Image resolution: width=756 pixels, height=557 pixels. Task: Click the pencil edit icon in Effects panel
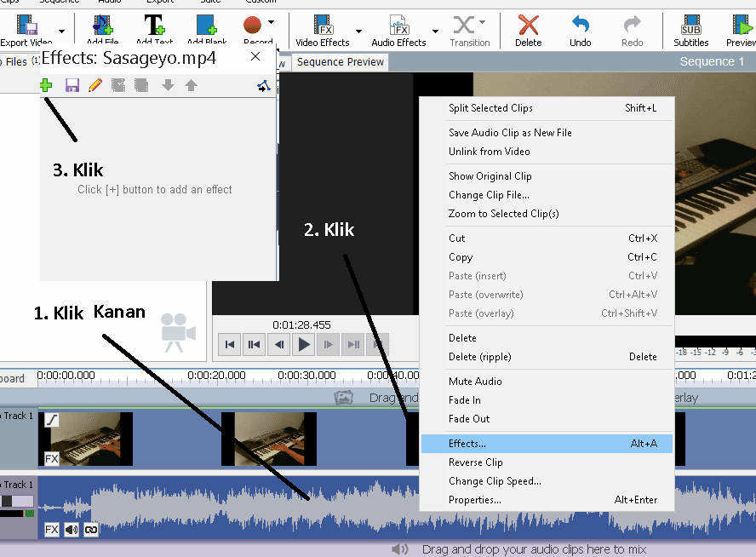pyautogui.click(x=95, y=85)
